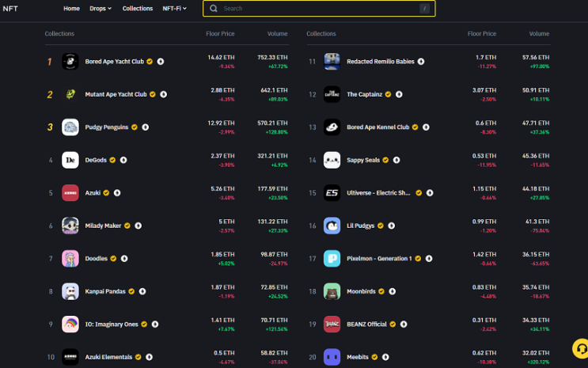Open the Mutant Ape Yacht Club link
This screenshot has height=368, width=588.
(x=116, y=94)
